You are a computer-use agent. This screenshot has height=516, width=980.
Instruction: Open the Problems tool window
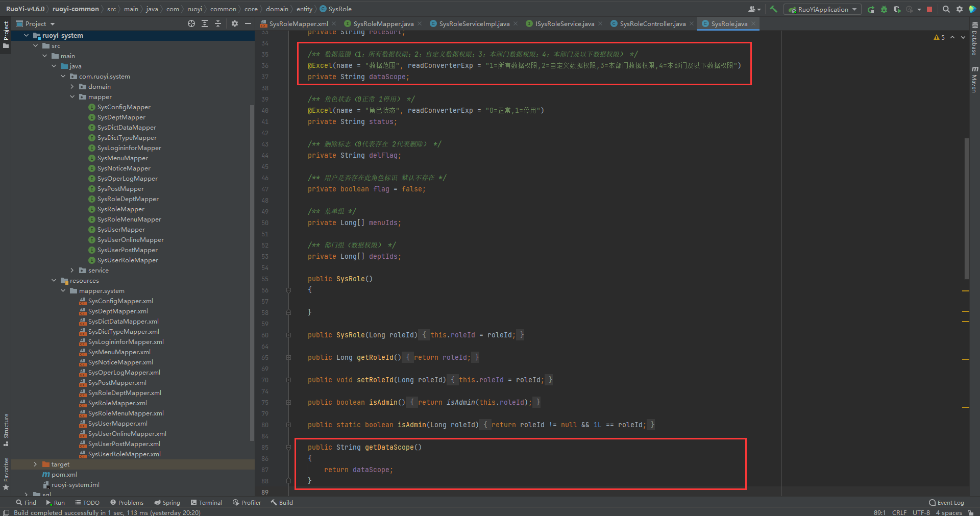pos(127,503)
